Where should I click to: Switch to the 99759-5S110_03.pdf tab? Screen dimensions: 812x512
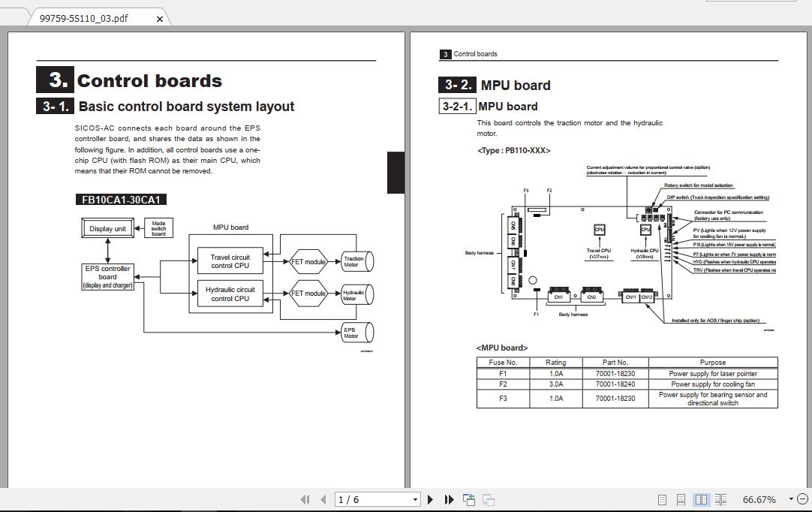83,19
